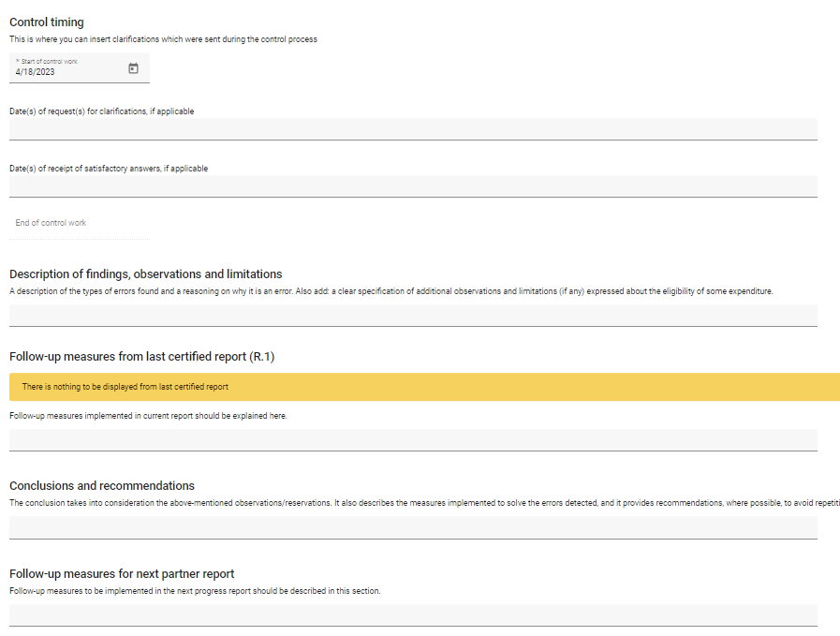The height and width of the screenshot is (636, 840).
Task: Click the 'Follow-up measures for next partner report' heading
Action: point(122,573)
